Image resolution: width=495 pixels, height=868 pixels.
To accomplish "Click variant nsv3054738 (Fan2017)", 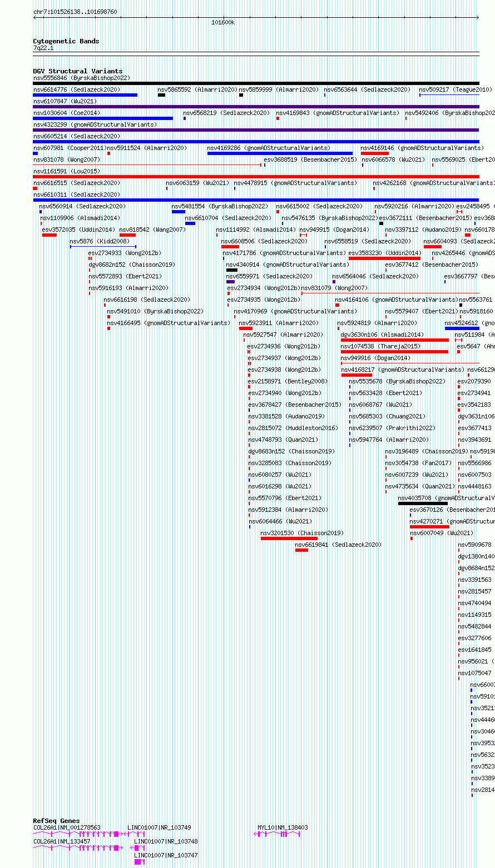I will coord(418,463).
